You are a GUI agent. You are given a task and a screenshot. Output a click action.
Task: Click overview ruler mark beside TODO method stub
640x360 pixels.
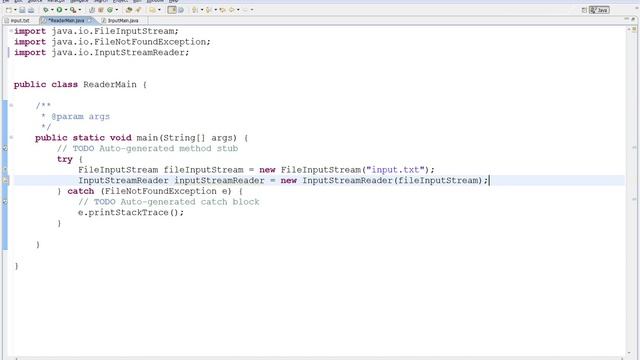pyautogui.click(x=634, y=148)
